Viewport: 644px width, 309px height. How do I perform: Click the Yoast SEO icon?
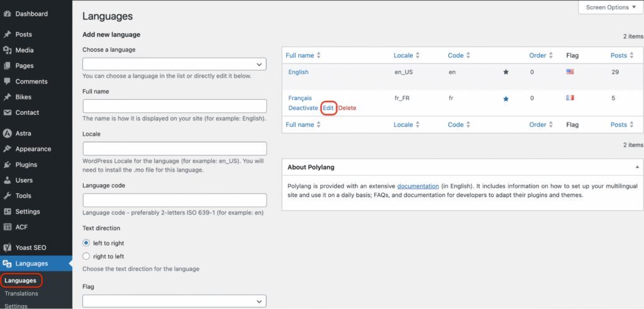coord(7,248)
